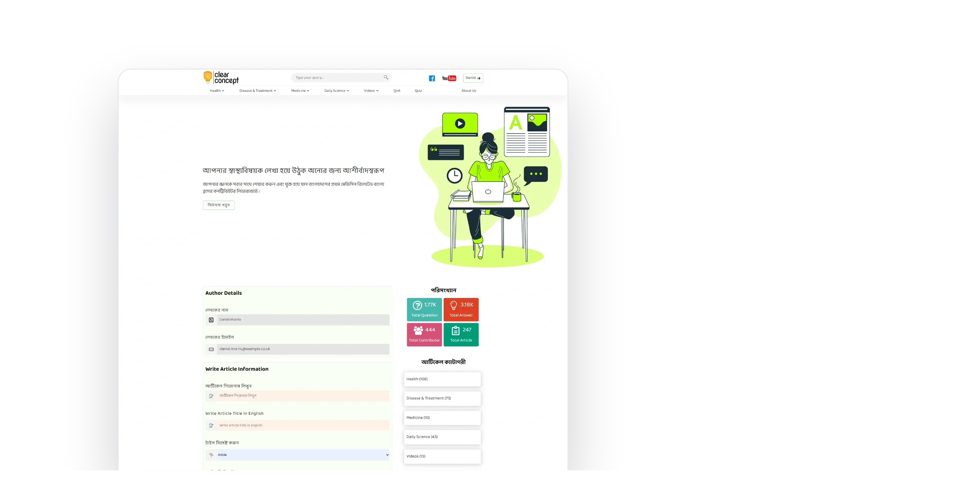Image resolution: width=980 pixels, height=490 pixels.
Task: Open the Disease & Treatment (73) category
Action: tap(442, 398)
